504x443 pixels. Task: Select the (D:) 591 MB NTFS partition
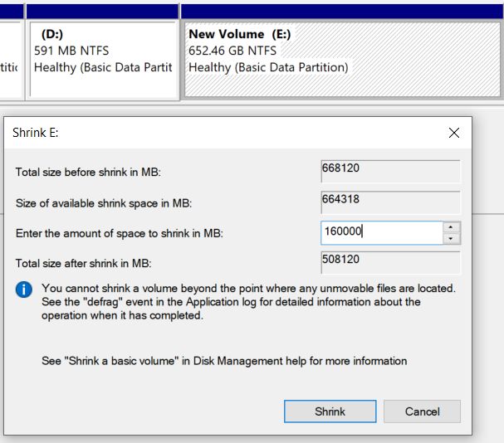pyautogui.click(x=103, y=60)
